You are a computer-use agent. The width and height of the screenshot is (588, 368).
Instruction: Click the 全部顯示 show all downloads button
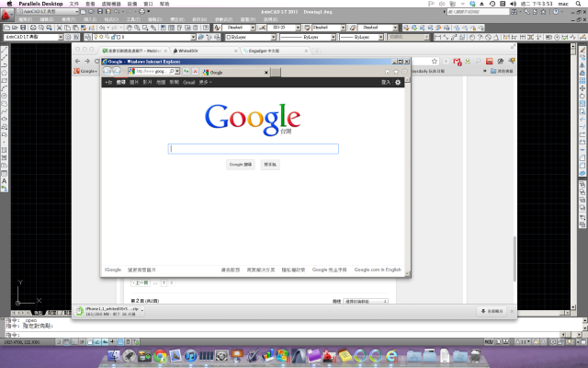tap(492, 311)
